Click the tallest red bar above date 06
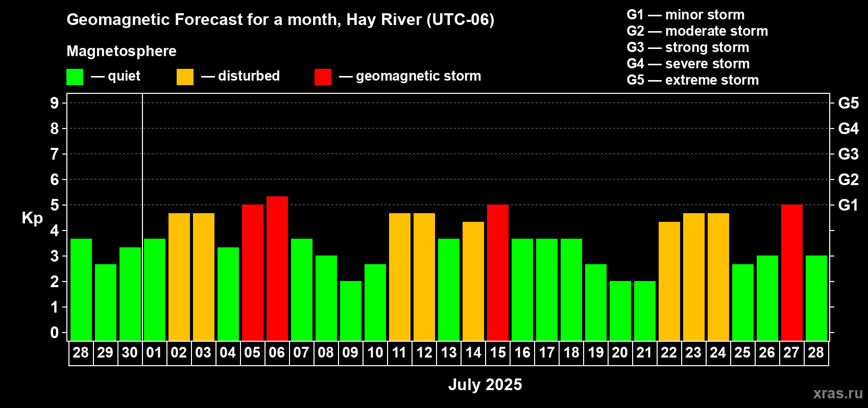This screenshot has height=408, width=868. 277,268
